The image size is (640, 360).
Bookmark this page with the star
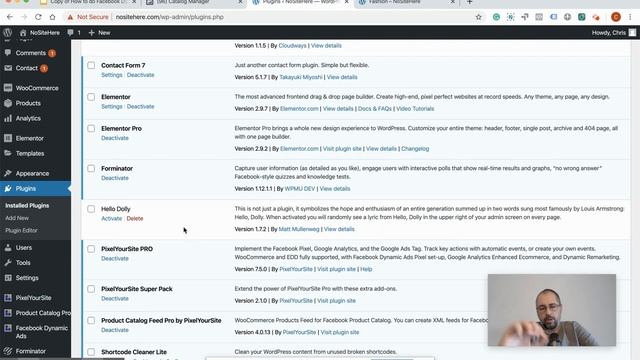478,17
